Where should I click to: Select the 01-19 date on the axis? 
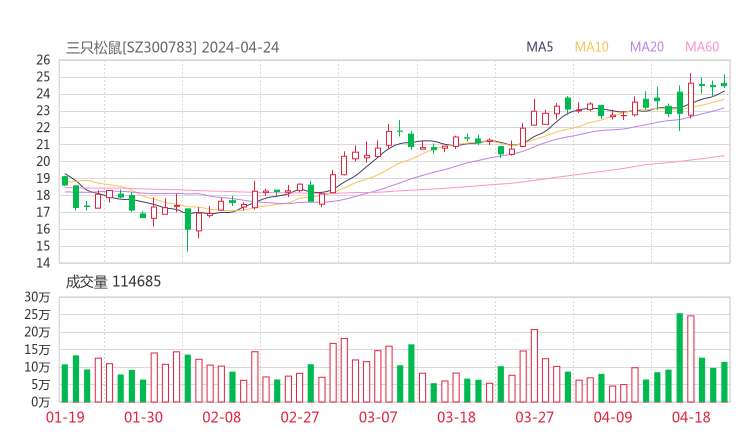(x=65, y=417)
